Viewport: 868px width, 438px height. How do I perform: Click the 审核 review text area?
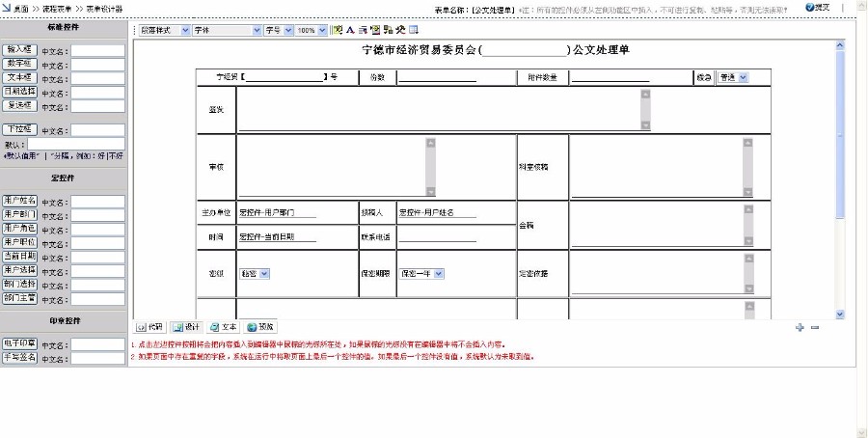click(337, 167)
